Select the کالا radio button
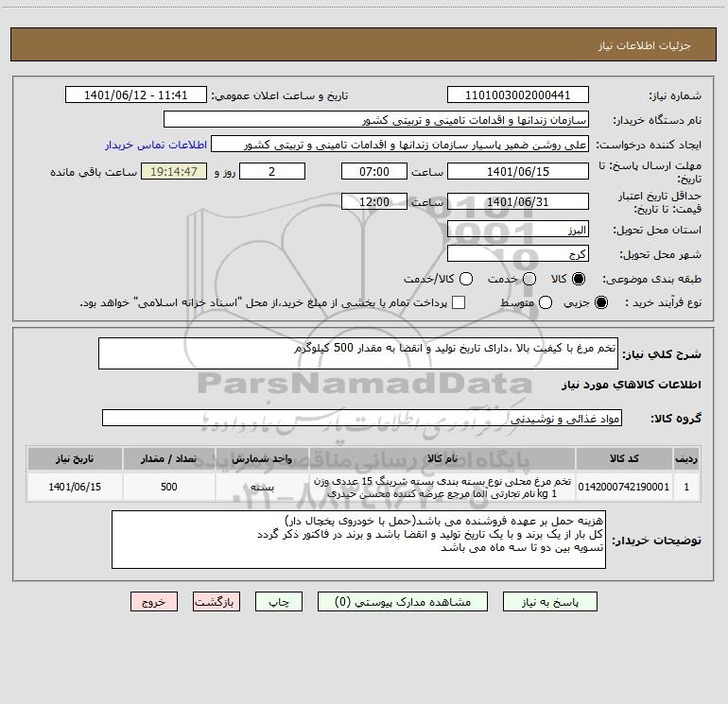The image size is (728, 704). (579, 279)
